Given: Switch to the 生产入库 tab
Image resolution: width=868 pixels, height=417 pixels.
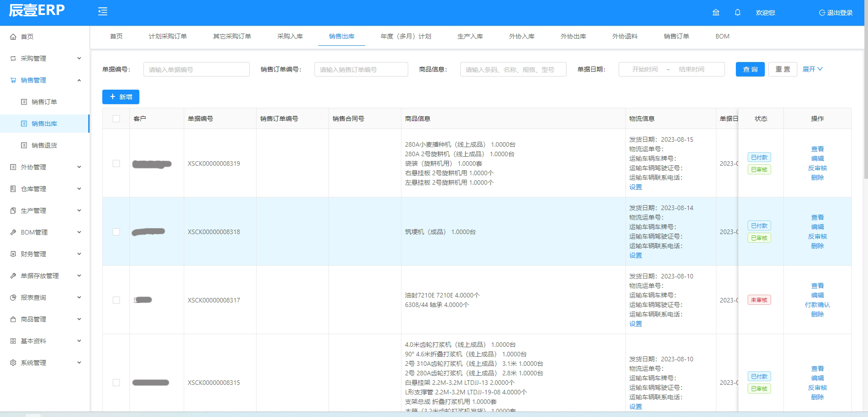Looking at the screenshot, I should click(x=470, y=36).
